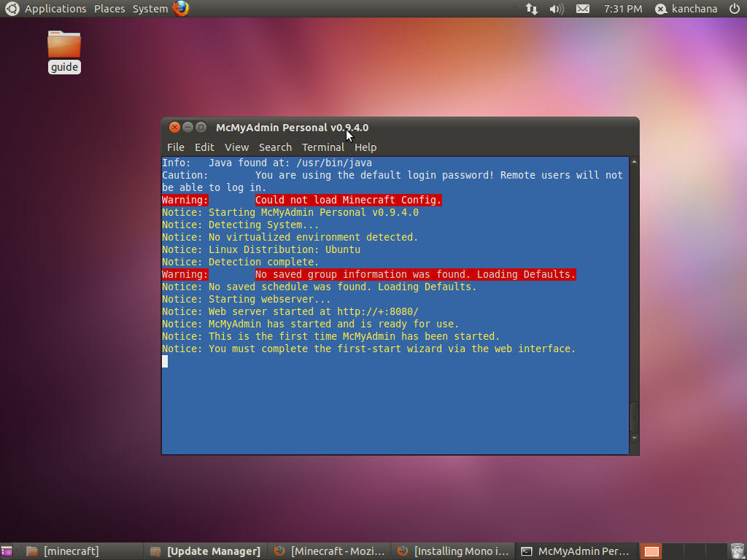This screenshot has height=560, width=747.
Task: Open the guide folder on desktop
Action: (x=64, y=52)
